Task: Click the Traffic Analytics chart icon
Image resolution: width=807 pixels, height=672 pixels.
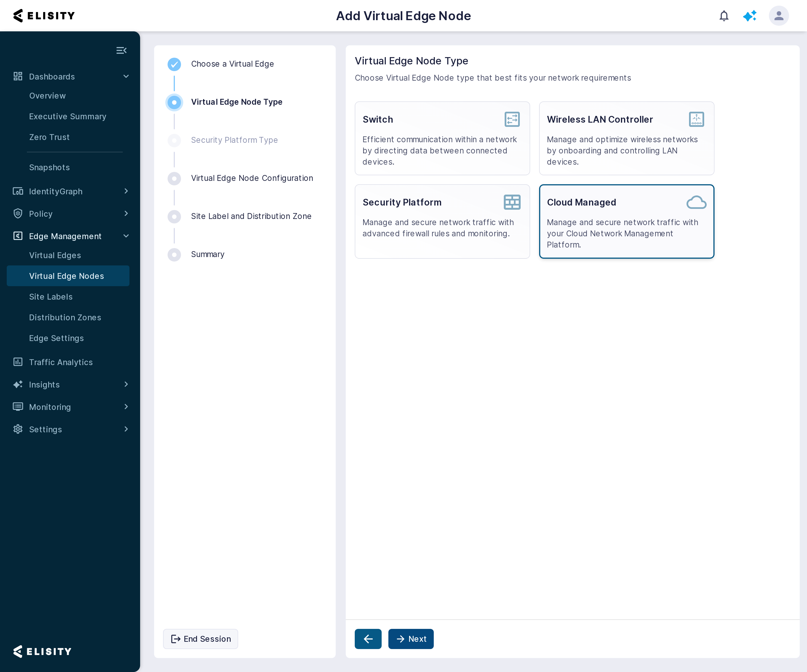Action: (x=18, y=362)
